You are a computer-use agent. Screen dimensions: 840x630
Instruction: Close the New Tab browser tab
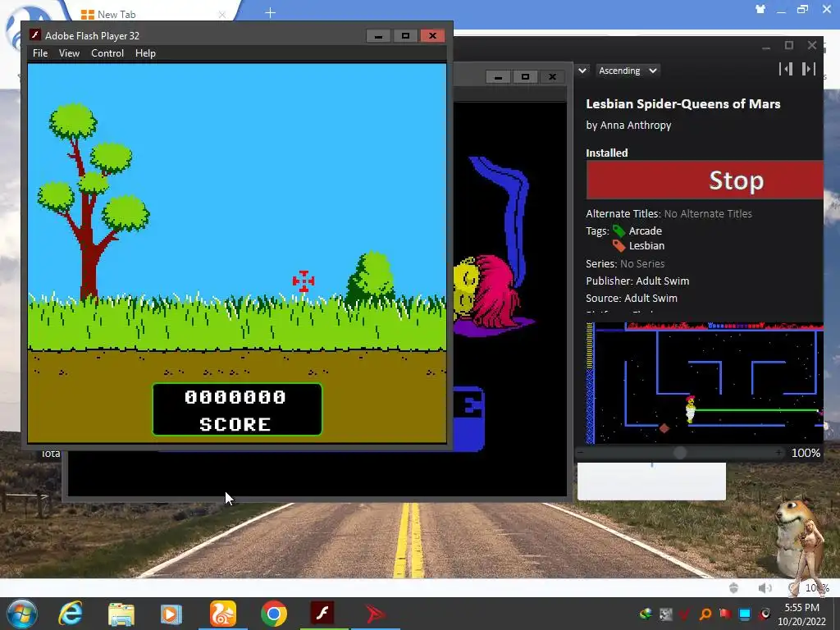[x=221, y=15]
